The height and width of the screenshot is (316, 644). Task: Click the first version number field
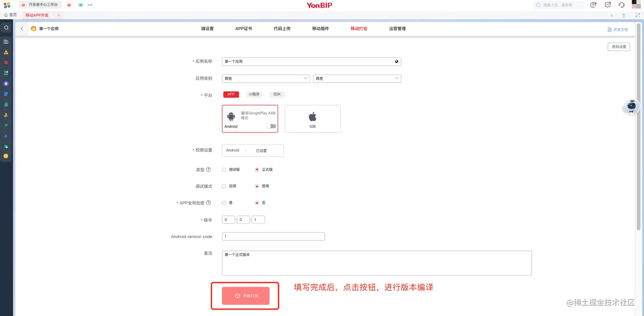228,220
